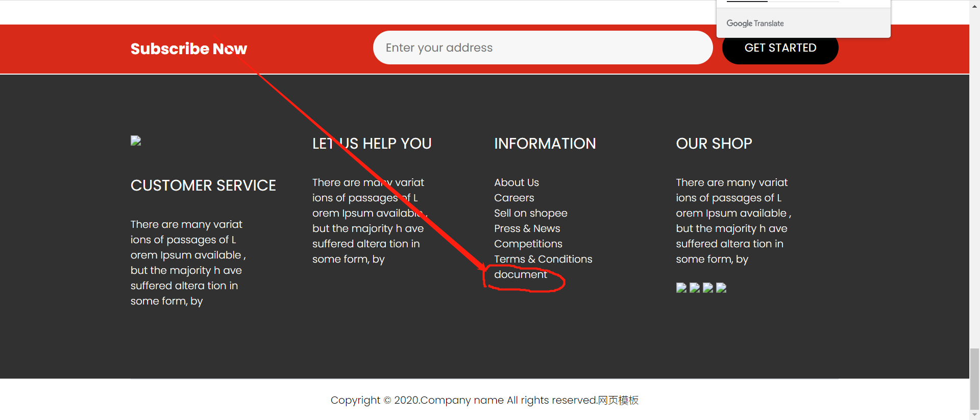Viewport: 980px width, 420px height.
Task: Click the circled document link
Action: (520, 274)
